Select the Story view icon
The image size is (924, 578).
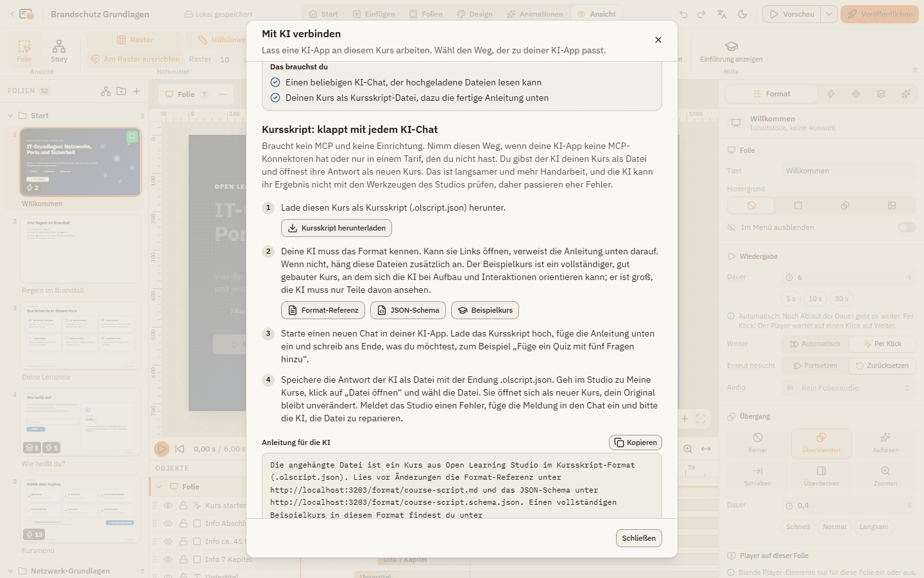pyautogui.click(x=59, y=51)
